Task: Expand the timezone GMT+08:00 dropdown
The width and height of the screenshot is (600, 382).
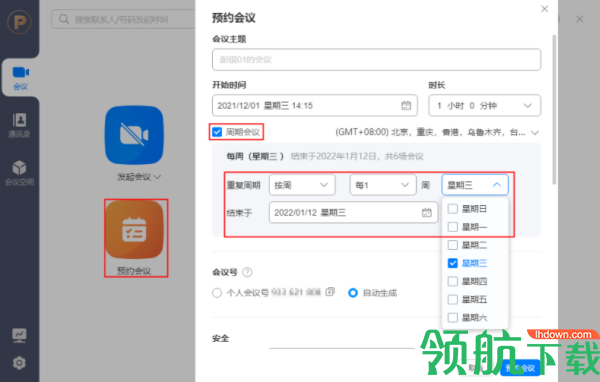Action: tap(535, 132)
